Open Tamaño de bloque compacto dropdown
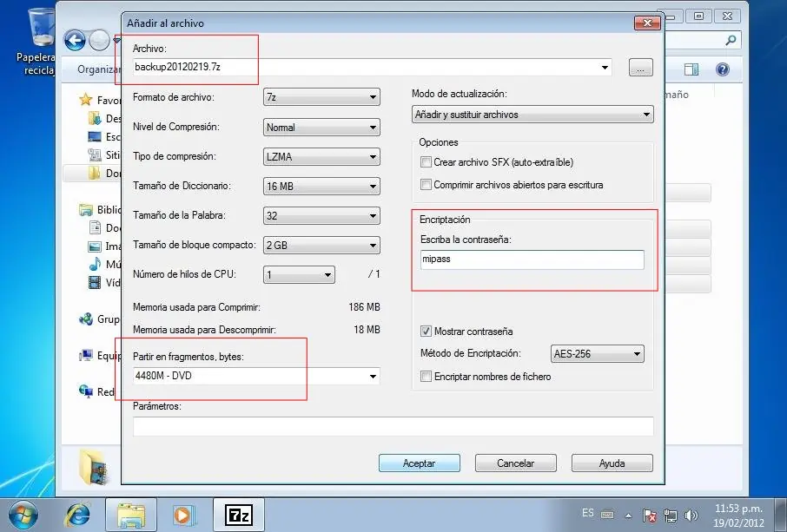The height and width of the screenshot is (532, 787). click(x=321, y=246)
